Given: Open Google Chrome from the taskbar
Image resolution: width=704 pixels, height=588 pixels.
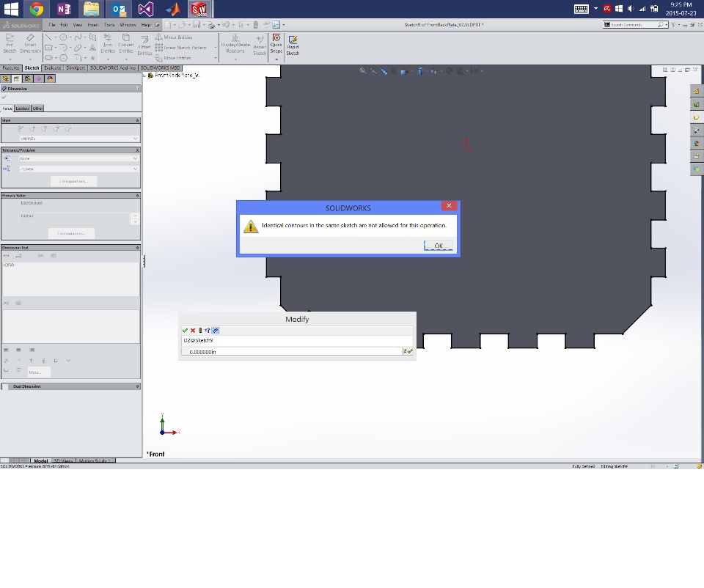Looking at the screenshot, I should coord(37,9).
